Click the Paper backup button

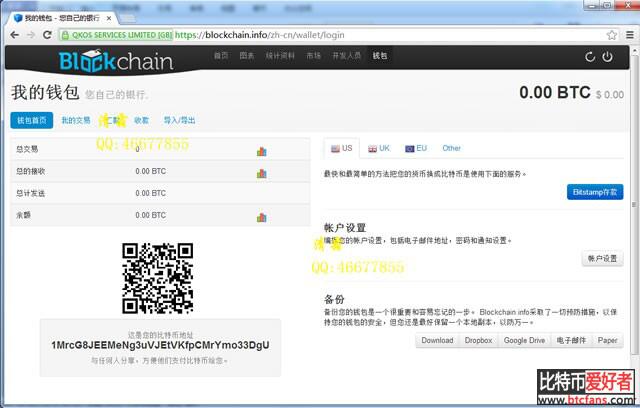coord(607,340)
